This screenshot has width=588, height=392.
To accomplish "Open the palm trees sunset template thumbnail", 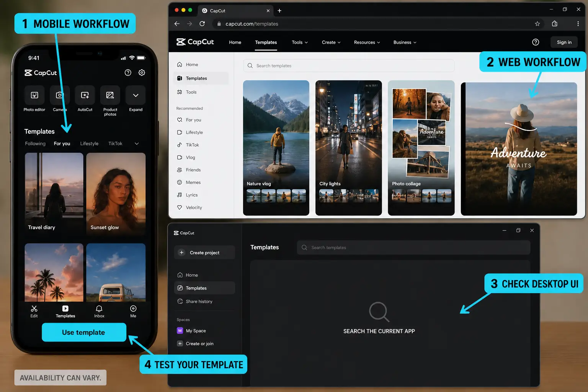I will (x=54, y=273).
